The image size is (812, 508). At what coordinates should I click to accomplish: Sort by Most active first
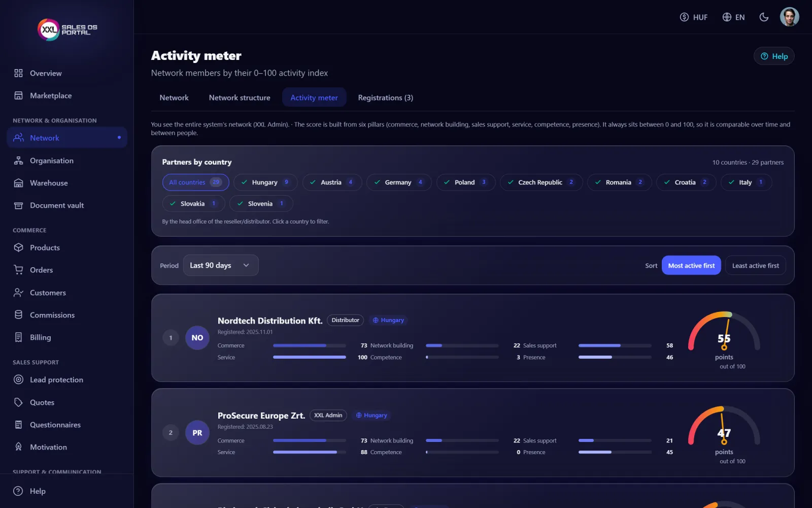(x=691, y=266)
